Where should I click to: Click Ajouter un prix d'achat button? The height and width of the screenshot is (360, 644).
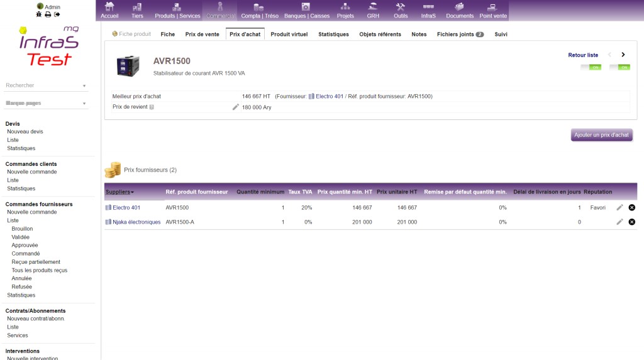(x=601, y=135)
